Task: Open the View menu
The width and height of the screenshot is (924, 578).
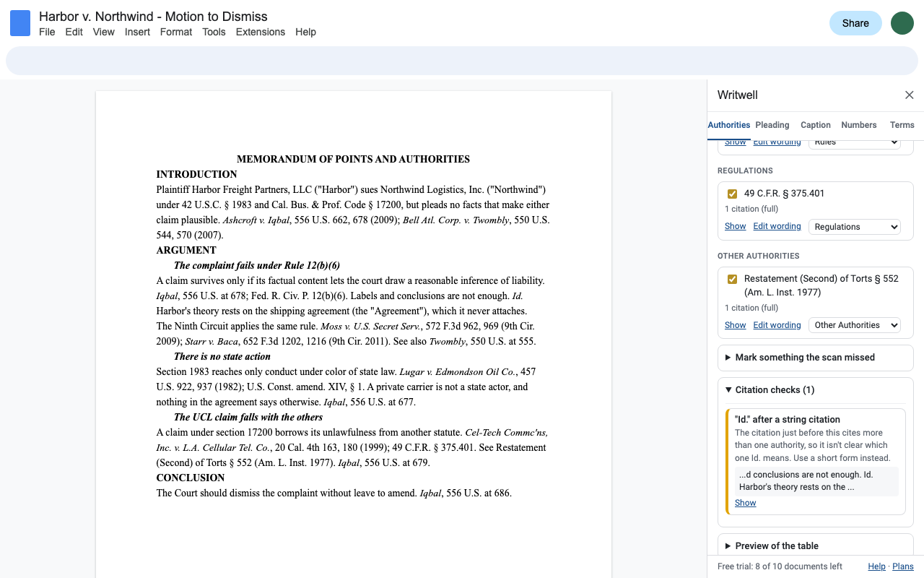Action: pyautogui.click(x=104, y=32)
